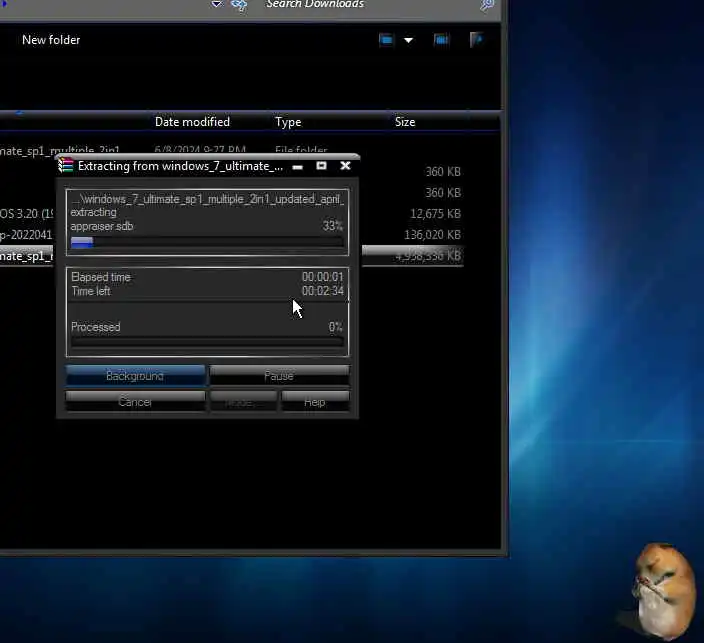704x643 pixels.
Task: Sort by Date modified column
Action: point(192,122)
